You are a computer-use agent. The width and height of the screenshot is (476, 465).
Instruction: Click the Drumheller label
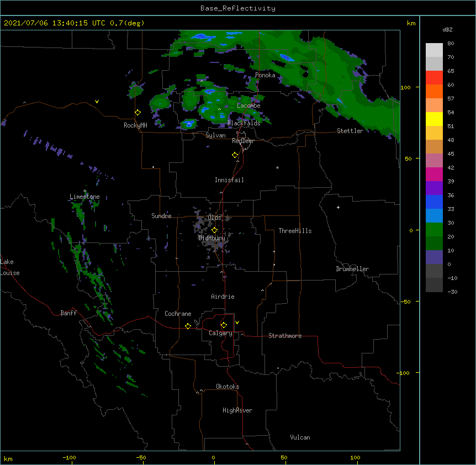[x=352, y=269]
